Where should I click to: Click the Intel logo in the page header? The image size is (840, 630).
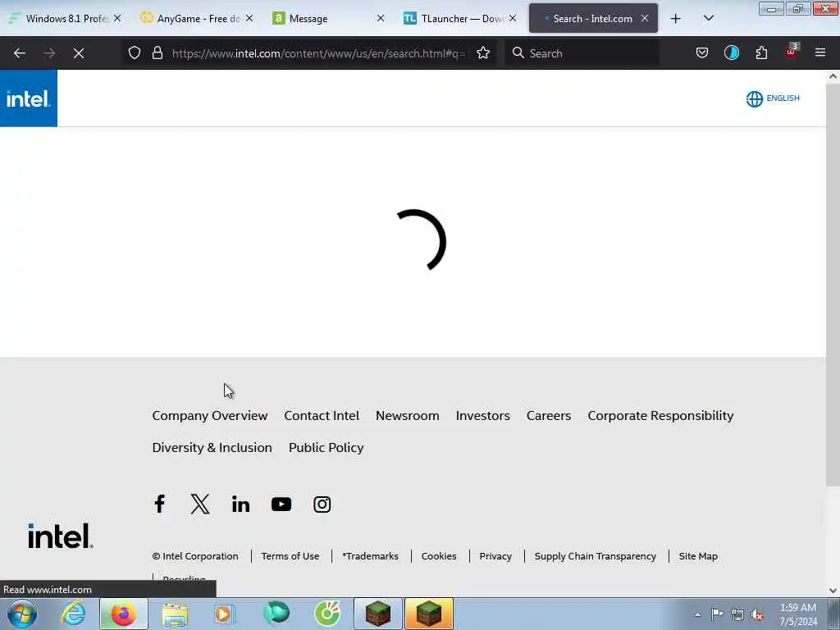tap(29, 98)
